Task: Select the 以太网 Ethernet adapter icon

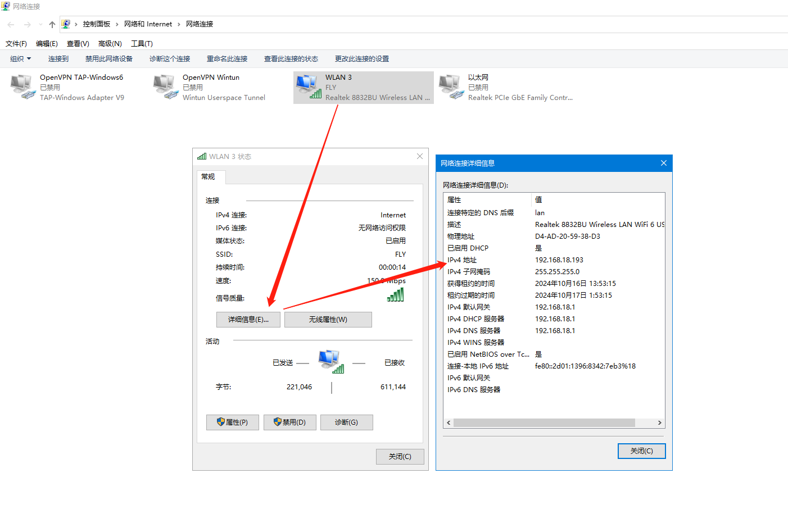Action: click(451, 87)
